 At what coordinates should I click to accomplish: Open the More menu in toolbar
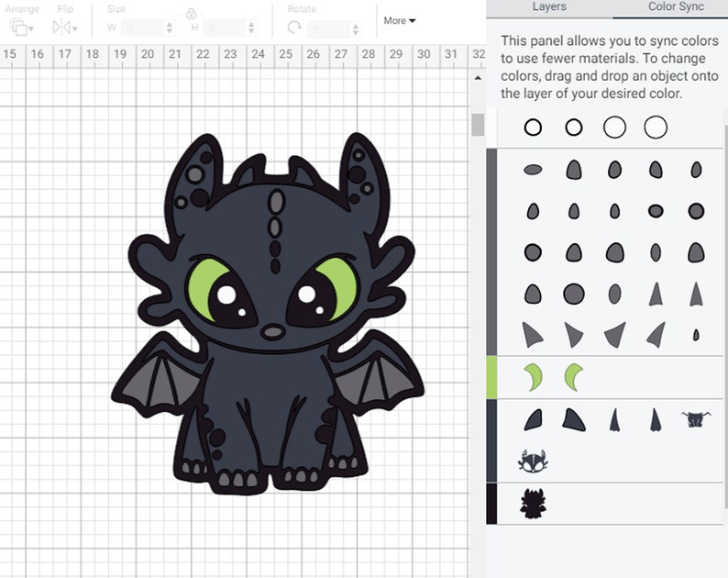tap(399, 20)
